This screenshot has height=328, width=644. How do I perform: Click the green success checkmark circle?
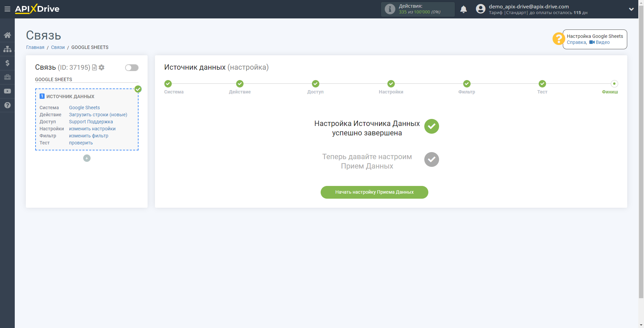pos(432,126)
